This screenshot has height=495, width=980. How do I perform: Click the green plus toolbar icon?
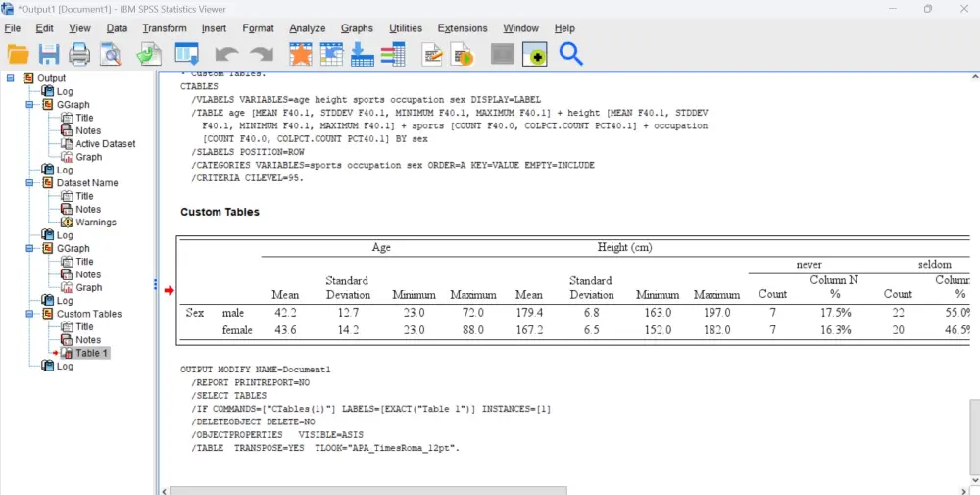(x=534, y=54)
